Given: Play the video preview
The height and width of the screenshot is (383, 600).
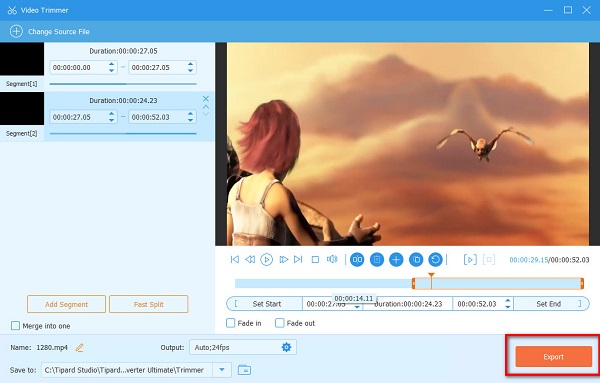Looking at the screenshot, I should [x=266, y=259].
